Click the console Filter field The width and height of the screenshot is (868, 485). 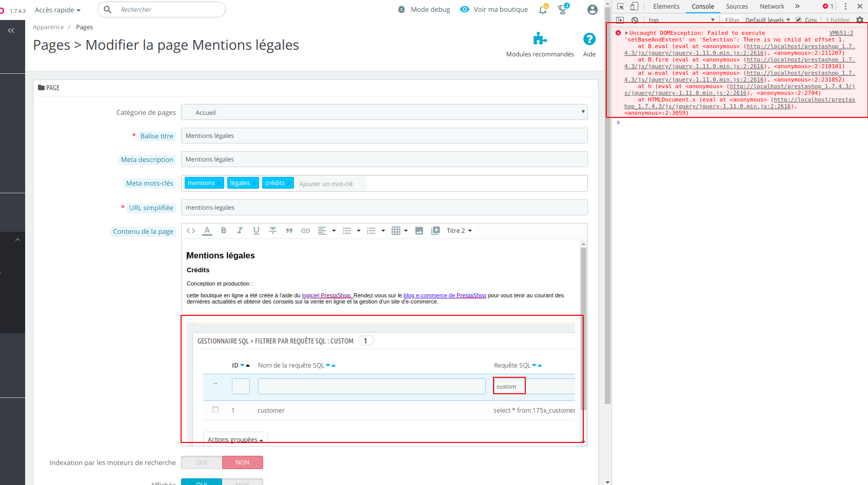[732, 20]
